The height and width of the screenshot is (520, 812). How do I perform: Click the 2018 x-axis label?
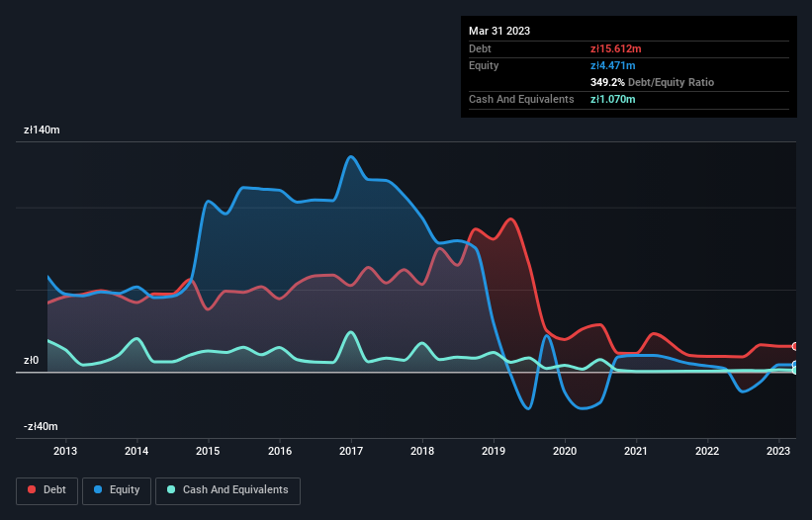pos(422,451)
